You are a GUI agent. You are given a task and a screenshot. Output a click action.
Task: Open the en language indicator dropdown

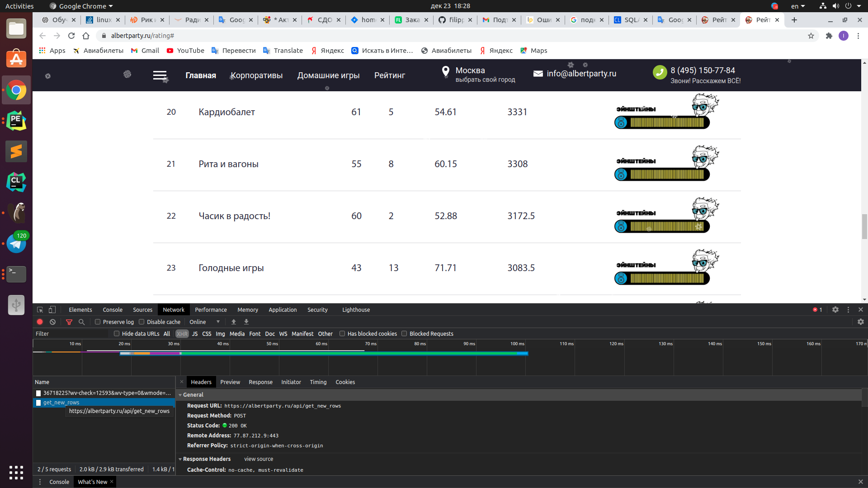pos(798,6)
